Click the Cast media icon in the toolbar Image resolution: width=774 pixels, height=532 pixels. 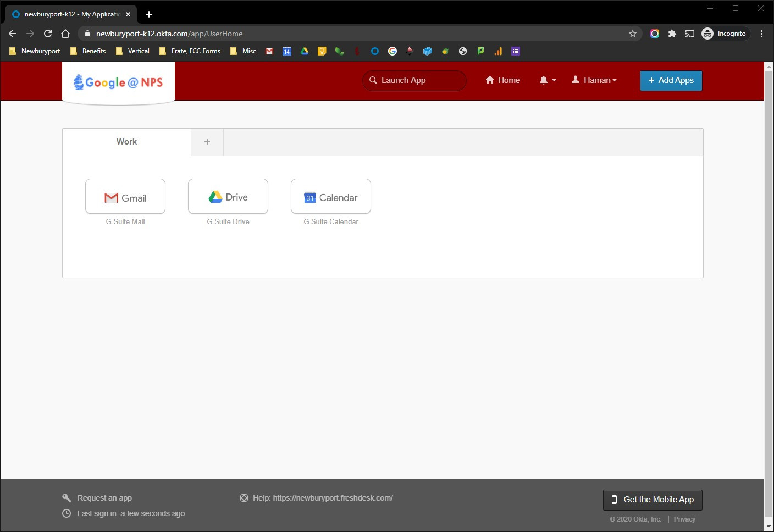tap(689, 34)
